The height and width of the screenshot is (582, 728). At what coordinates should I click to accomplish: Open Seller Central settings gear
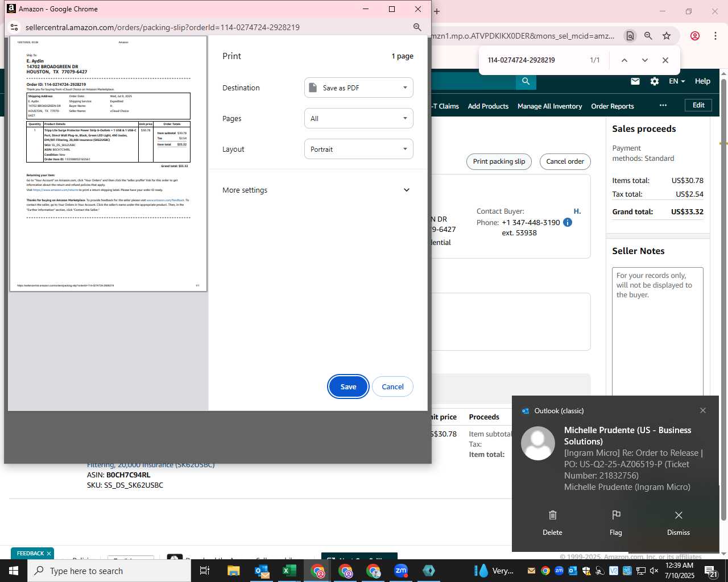pyautogui.click(x=655, y=81)
